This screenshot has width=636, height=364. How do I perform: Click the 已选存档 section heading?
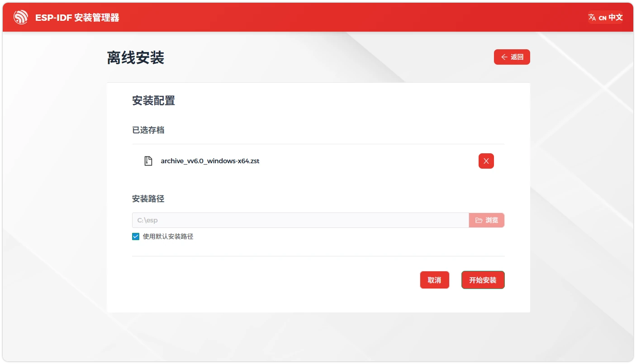tap(148, 130)
